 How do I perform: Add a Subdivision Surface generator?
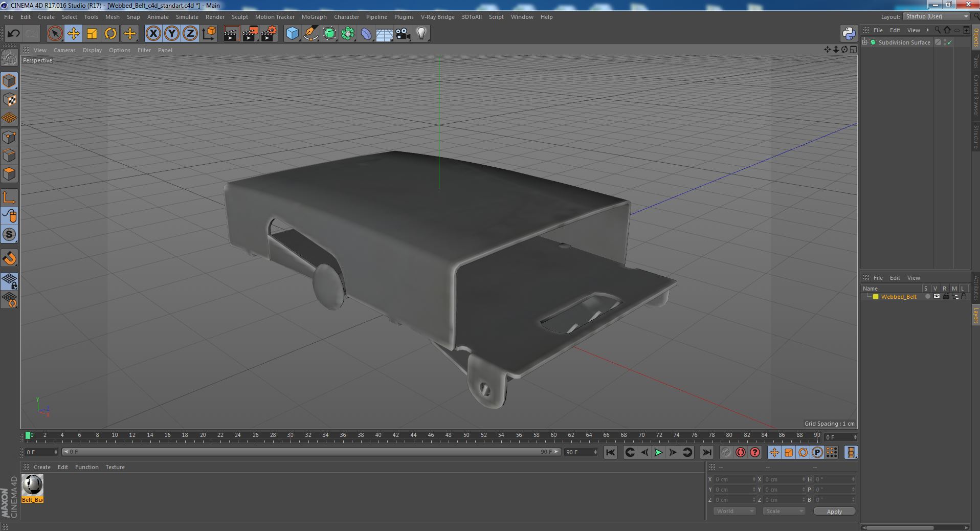tap(329, 34)
